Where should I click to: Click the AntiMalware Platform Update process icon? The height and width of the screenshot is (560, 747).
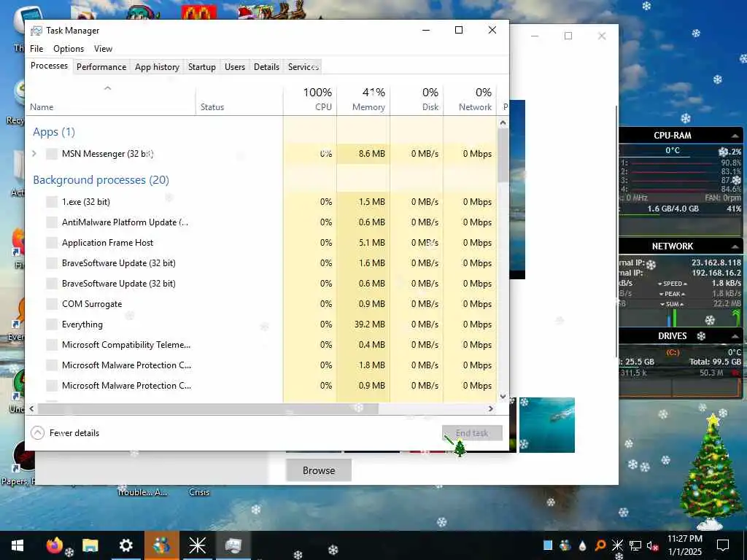coord(52,222)
